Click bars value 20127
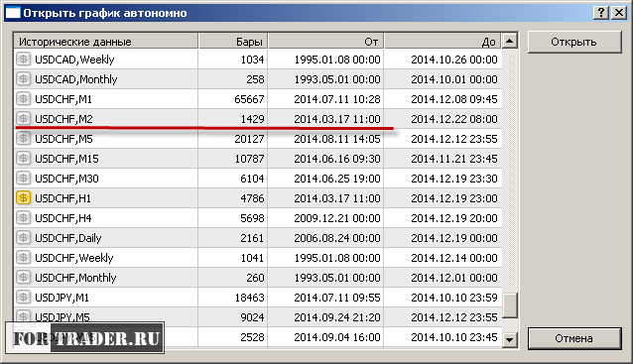Viewport: 633px width, 364px height. (249, 139)
